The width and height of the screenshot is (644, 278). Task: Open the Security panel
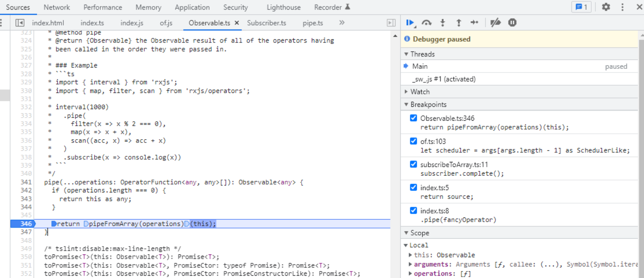click(x=235, y=7)
